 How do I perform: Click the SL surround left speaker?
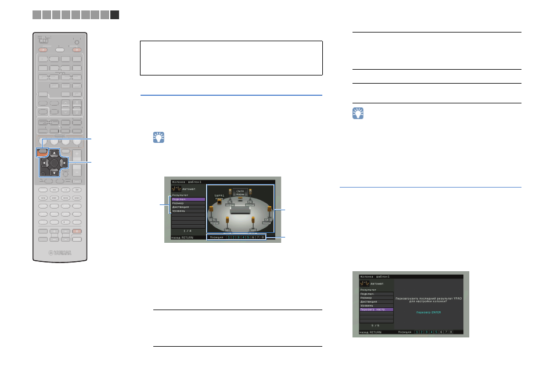pos(211,211)
